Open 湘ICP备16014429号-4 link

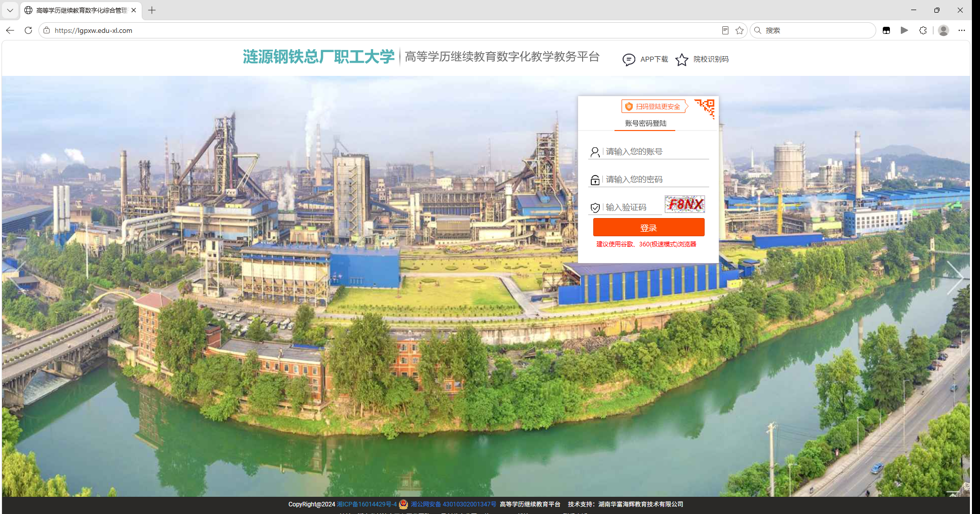[367, 504]
